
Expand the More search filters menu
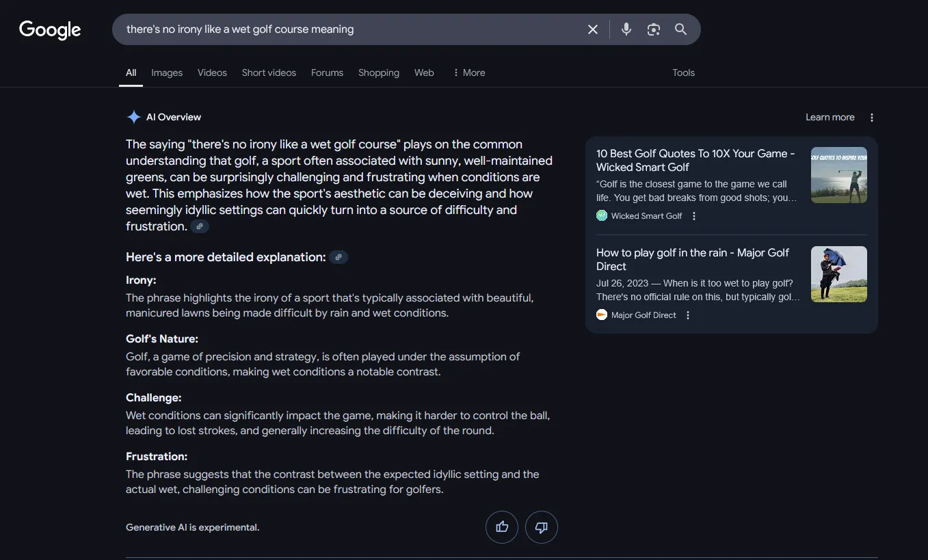click(x=469, y=72)
